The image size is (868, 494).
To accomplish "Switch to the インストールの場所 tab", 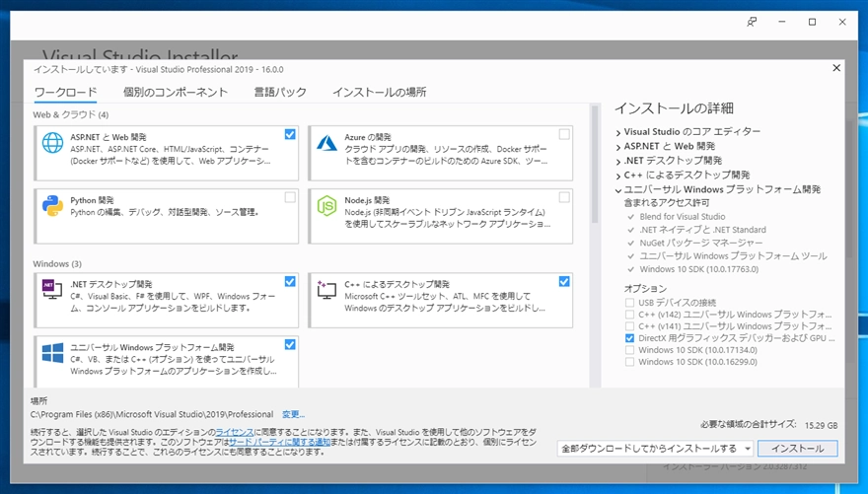I will 379,93.
